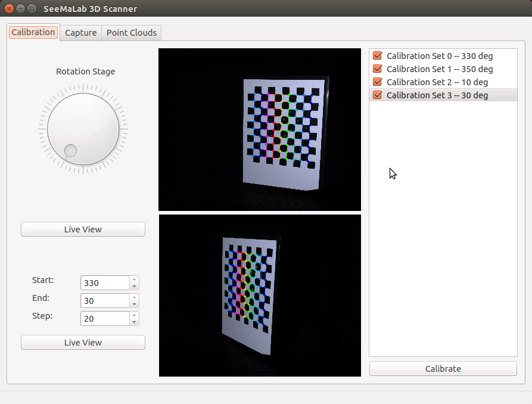This screenshot has height=404, width=532.
Task: Decrease Step value with down arrow
Action: tap(135, 322)
